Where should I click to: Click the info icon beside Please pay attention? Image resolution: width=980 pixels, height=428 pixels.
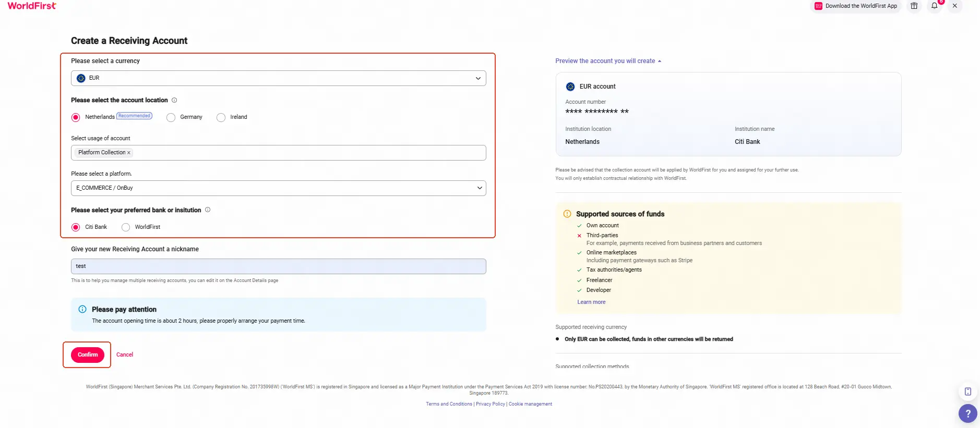click(82, 309)
